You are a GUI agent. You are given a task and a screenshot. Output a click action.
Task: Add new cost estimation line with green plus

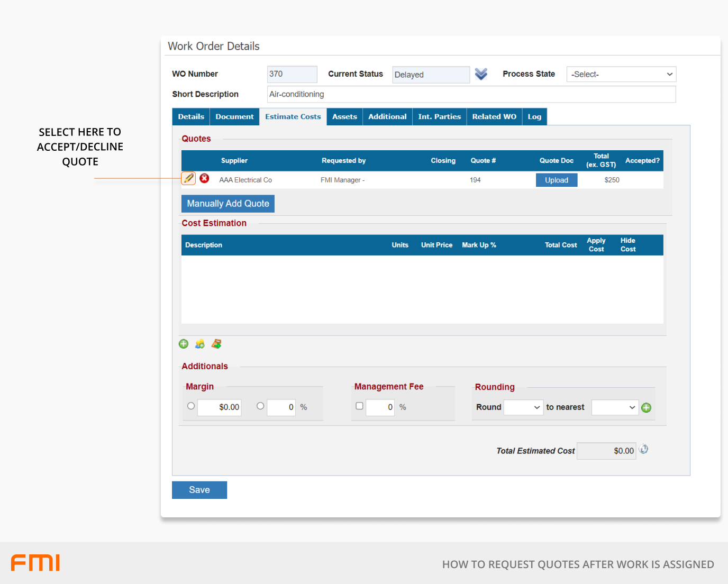click(184, 344)
